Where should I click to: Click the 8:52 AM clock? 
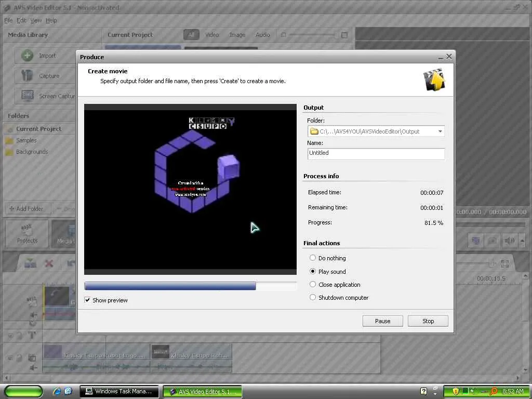coord(512,391)
